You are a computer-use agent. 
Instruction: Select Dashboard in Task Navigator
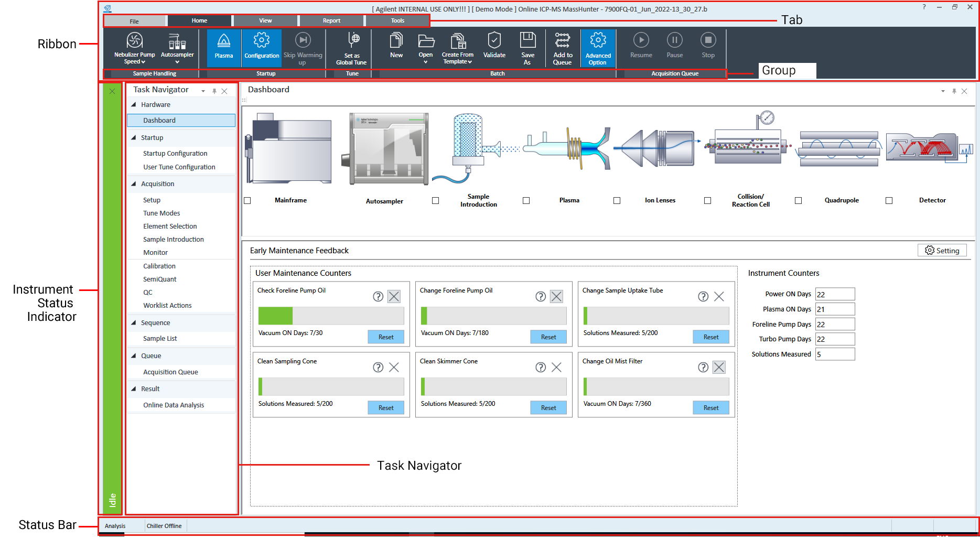pyautogui.click(x=181, y=121)
